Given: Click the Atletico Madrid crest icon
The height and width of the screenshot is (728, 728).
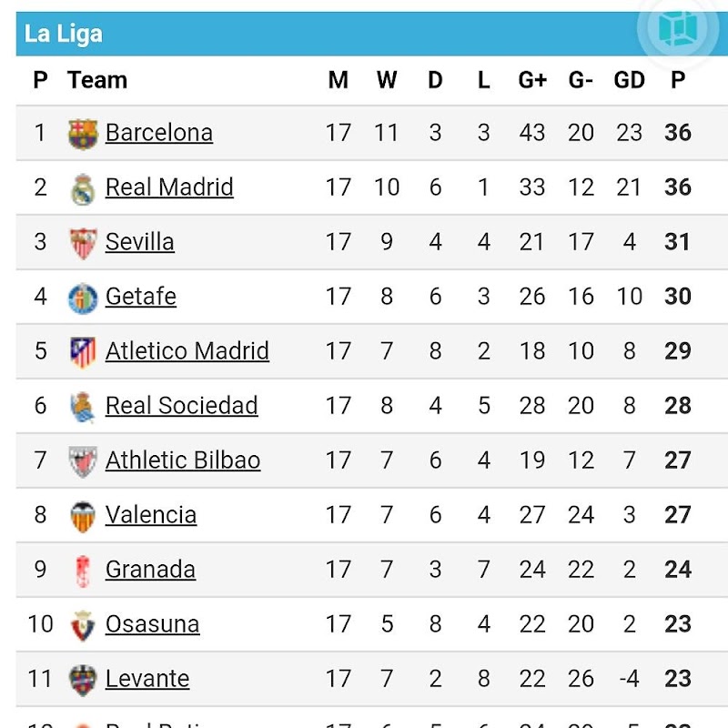Looking at the screenshot, I should click(83, 352).
